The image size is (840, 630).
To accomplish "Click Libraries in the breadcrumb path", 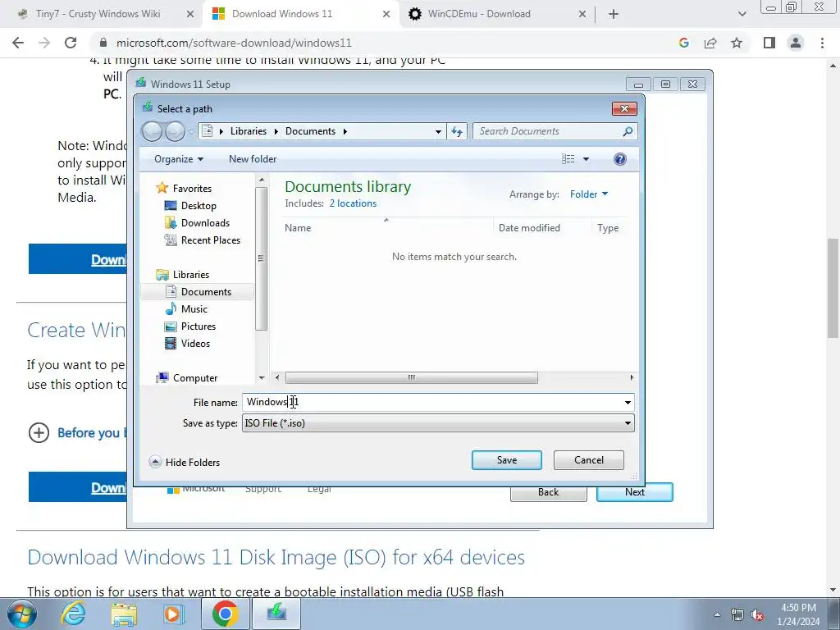I will click(x=248, y=131).
